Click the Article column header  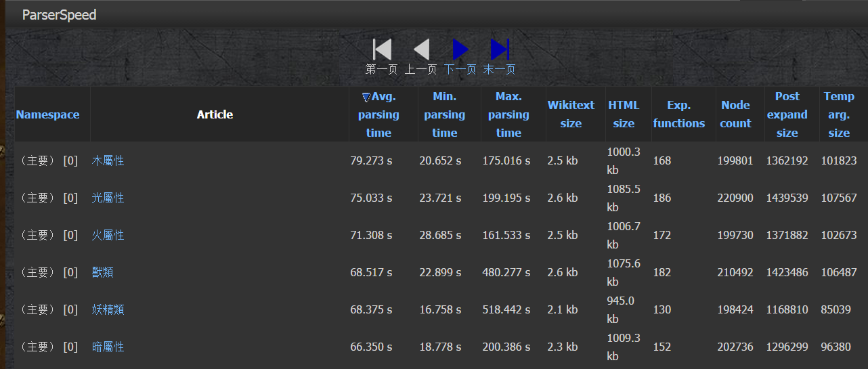point(215,114)
